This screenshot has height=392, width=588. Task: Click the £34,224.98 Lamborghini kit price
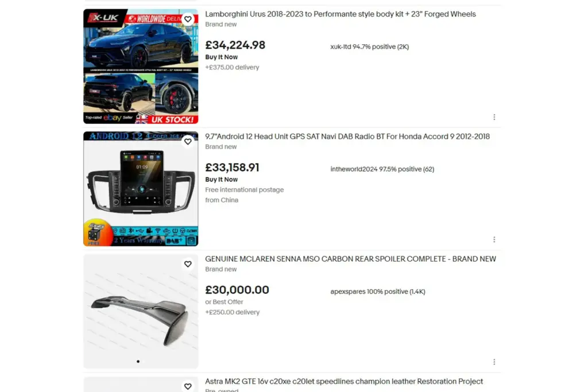(x=235, y=45)
